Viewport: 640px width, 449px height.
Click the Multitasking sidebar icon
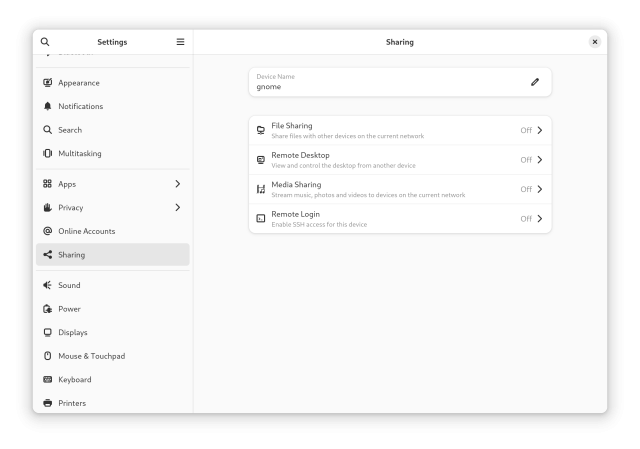[47, 153]
